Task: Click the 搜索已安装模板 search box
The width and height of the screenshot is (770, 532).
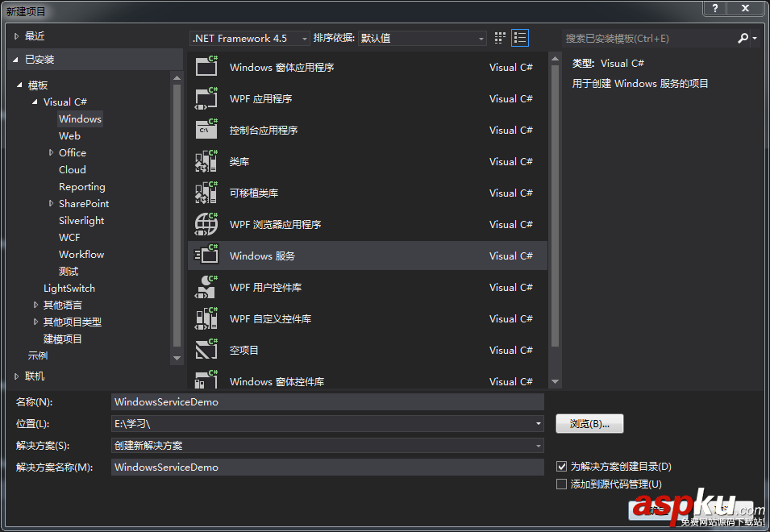Action: (648, 38)
